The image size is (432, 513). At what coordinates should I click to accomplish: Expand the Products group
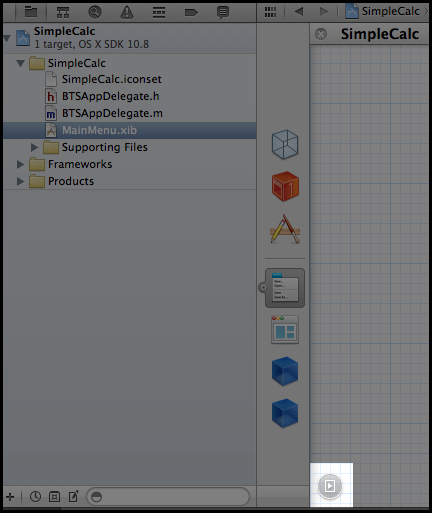click(20, 181)
